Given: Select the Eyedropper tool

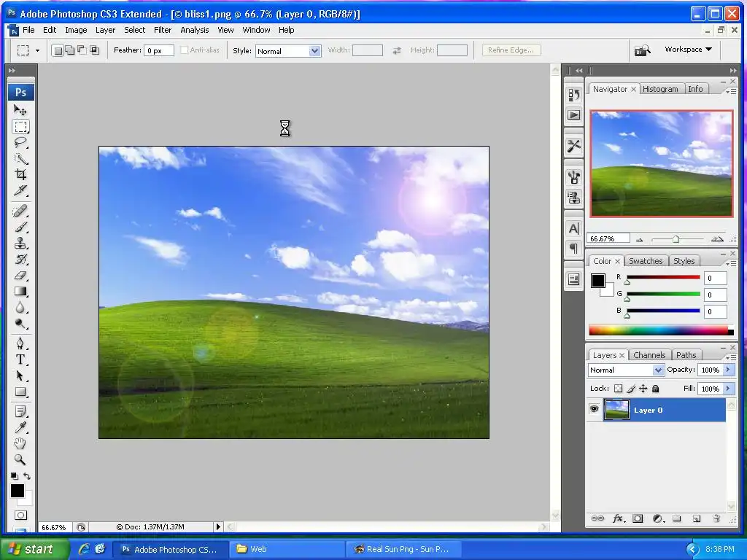Looking at the screenshot, I should point(20,427).
